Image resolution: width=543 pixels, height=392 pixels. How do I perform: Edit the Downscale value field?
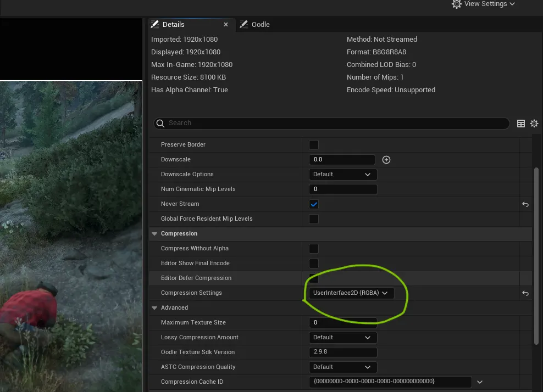pos(342,160)
